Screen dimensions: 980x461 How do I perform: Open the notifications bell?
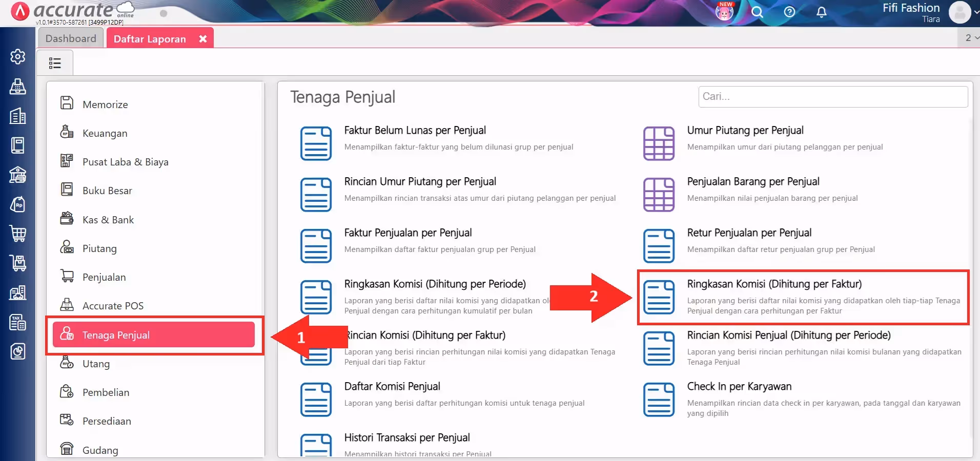[821, 12]
